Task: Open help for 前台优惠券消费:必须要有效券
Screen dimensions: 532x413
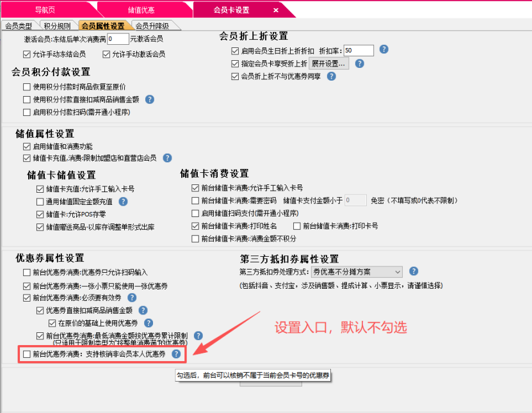Action: [132, 298]
